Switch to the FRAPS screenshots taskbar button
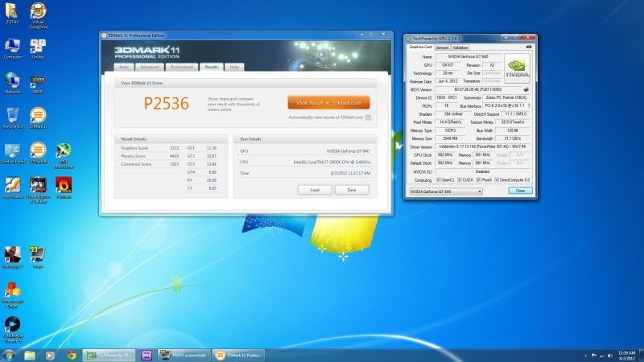This screenshot has height=362, width=644. point(184,355)
